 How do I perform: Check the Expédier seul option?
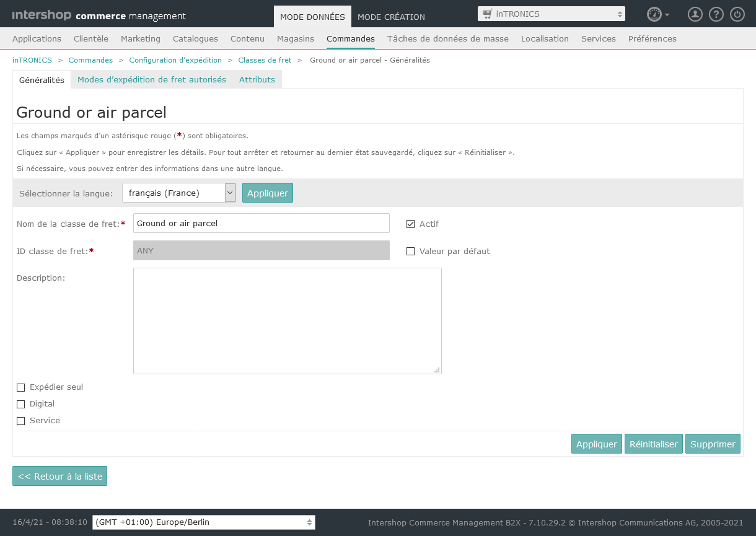tap(21, 387)
